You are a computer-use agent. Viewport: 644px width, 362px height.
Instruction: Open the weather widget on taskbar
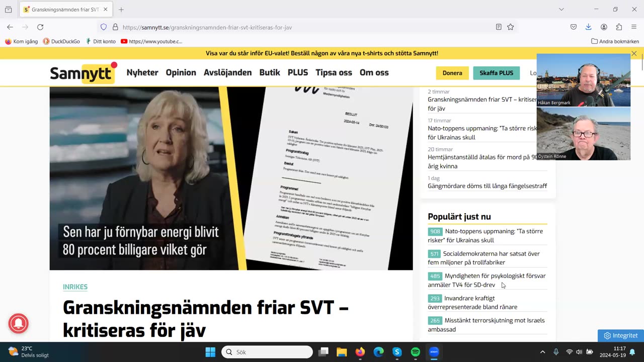[29, 352]
